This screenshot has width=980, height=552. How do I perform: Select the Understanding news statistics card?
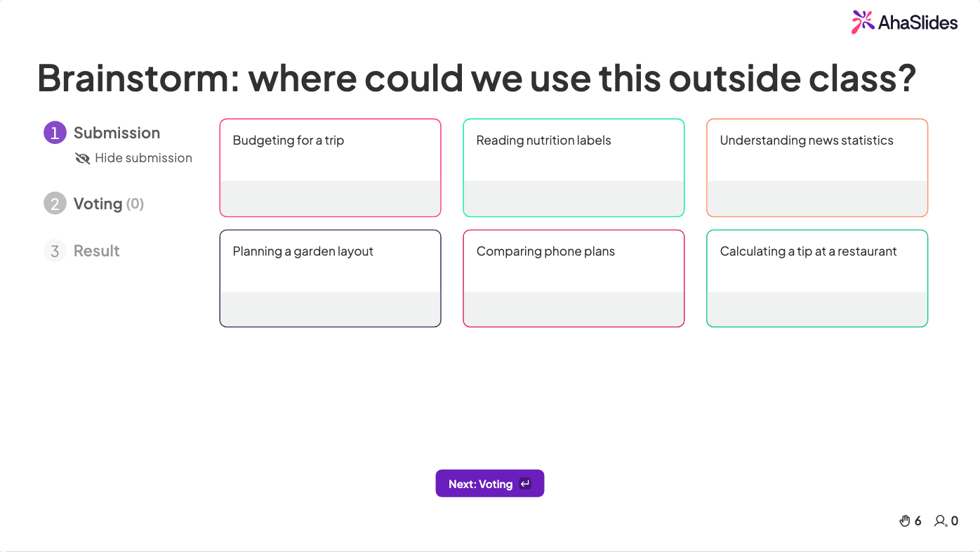(817, 168)
